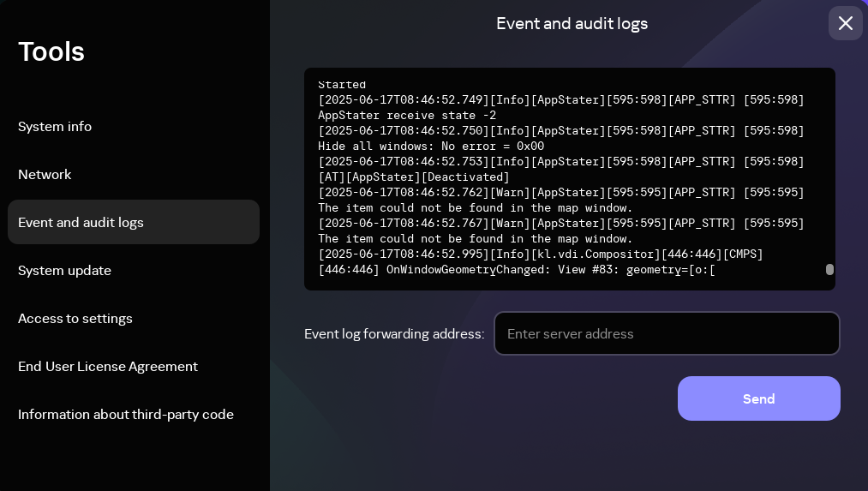The width and height of the screenshot is (868, 491).
Task: Open the System info section
Action: point(55,127)
